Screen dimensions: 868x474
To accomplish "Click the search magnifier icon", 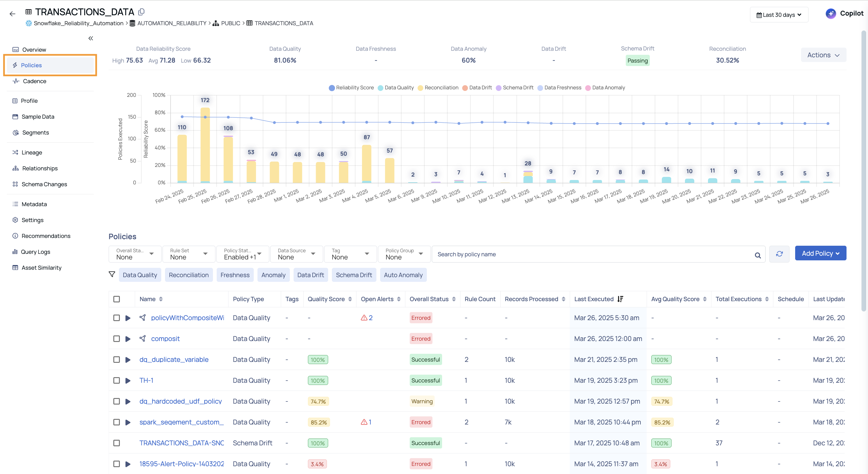I will tap(758, 255).
